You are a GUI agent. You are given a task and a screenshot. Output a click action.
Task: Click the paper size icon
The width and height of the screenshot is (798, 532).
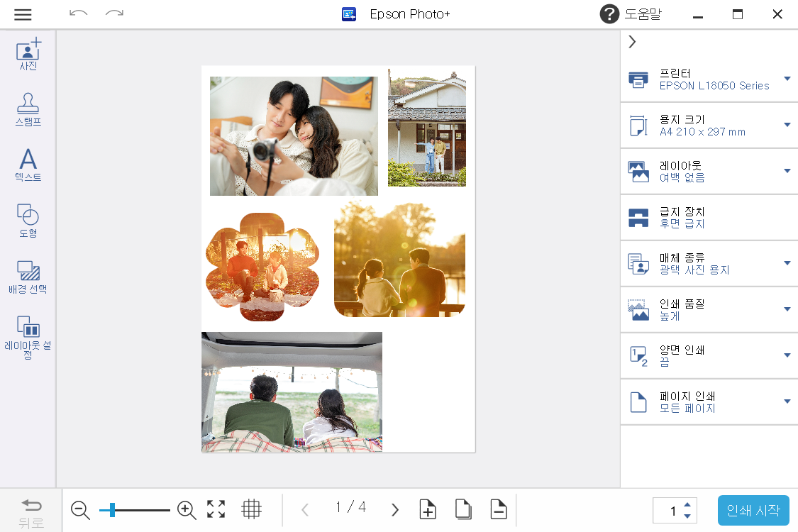click(638, 126)
